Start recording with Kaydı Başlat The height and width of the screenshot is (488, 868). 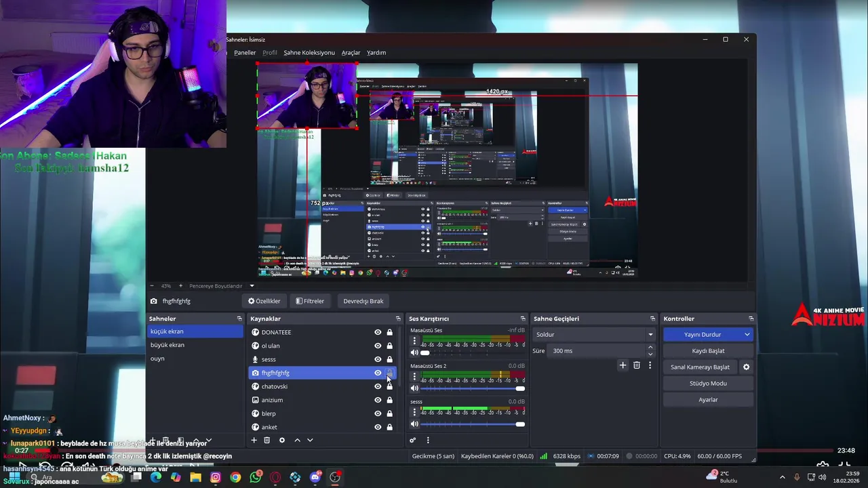tap(708, 350)
